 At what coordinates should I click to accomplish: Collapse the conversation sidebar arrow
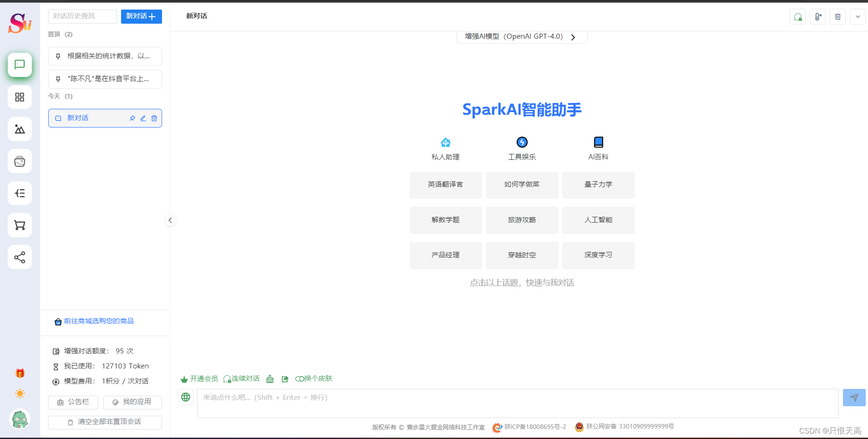(x=170, y=220)
